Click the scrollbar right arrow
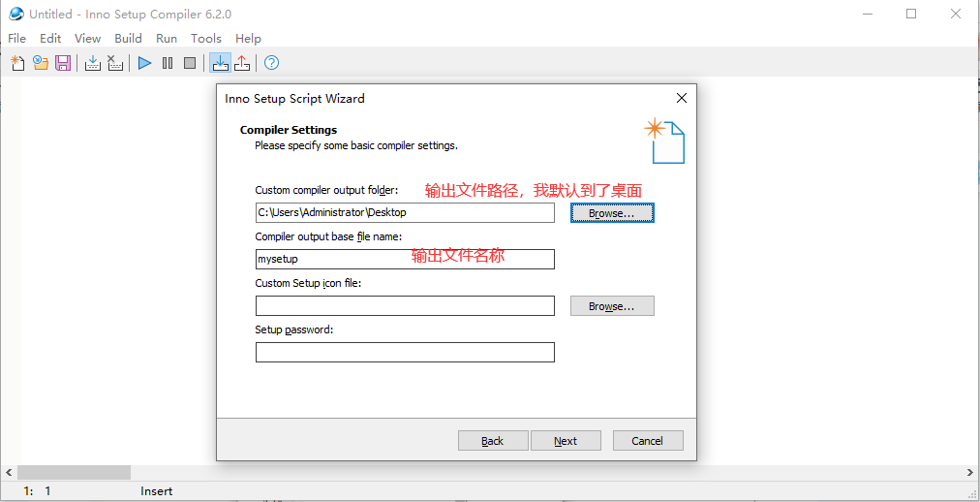This screenshot has width=980, height=502. pyautogui.click(x=970, y=472)
